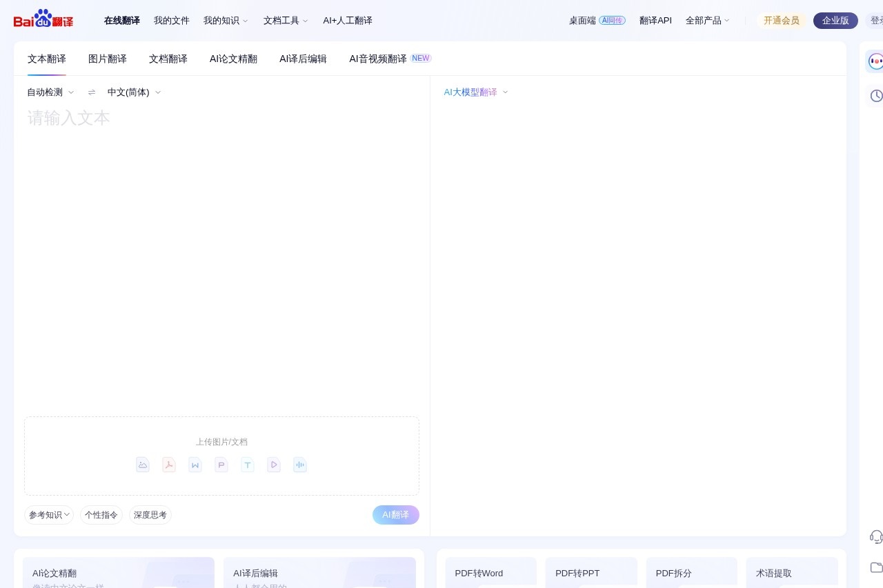The image size is (883, 588).
Task: Click the PPT upload icon
Action: 221,465
